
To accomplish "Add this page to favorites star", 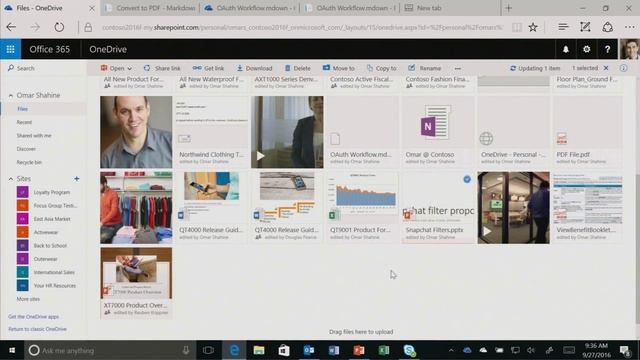I will 533,27.
